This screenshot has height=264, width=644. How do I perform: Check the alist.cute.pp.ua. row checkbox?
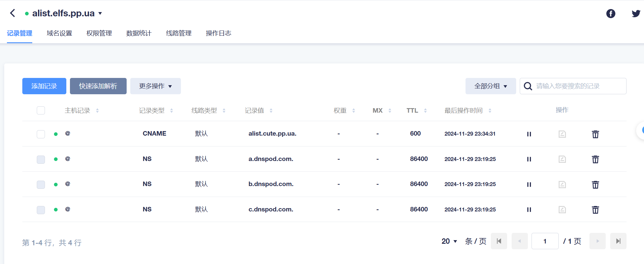click(41, 134)
